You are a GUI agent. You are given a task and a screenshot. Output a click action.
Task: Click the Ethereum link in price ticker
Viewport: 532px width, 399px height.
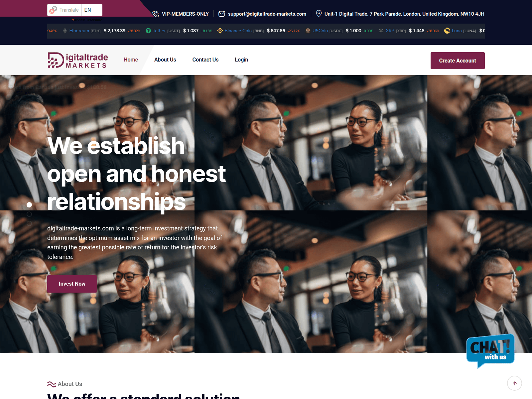point(79,31)
